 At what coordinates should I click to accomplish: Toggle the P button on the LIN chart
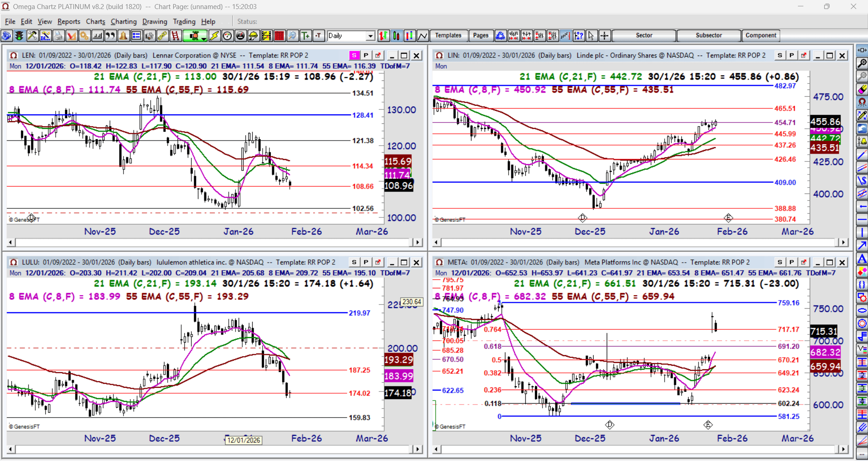click(792, 55)
